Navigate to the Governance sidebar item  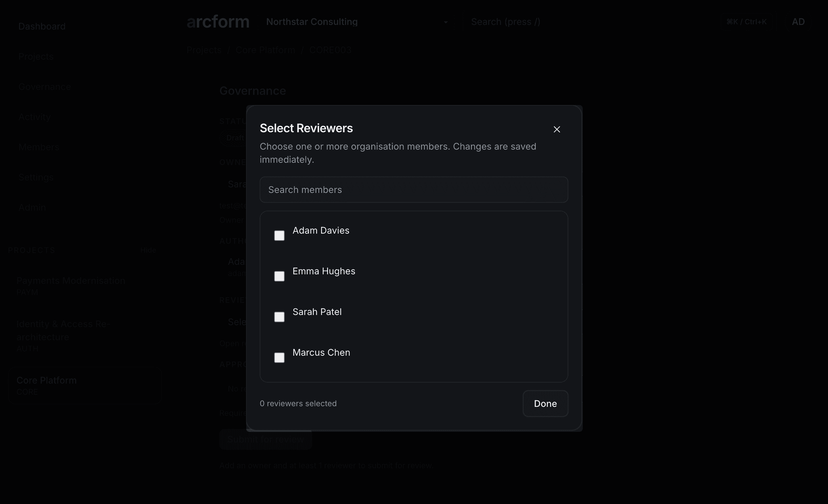[x=45, y=86]
